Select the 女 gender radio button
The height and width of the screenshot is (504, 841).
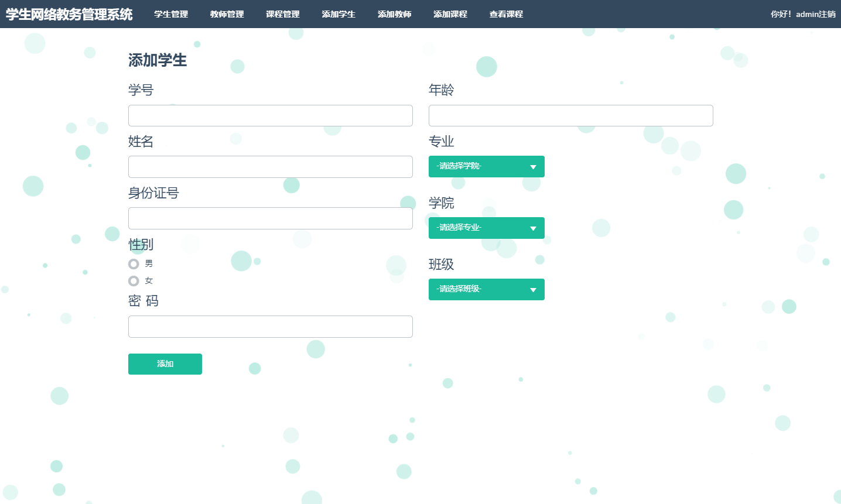coord(134,281)
